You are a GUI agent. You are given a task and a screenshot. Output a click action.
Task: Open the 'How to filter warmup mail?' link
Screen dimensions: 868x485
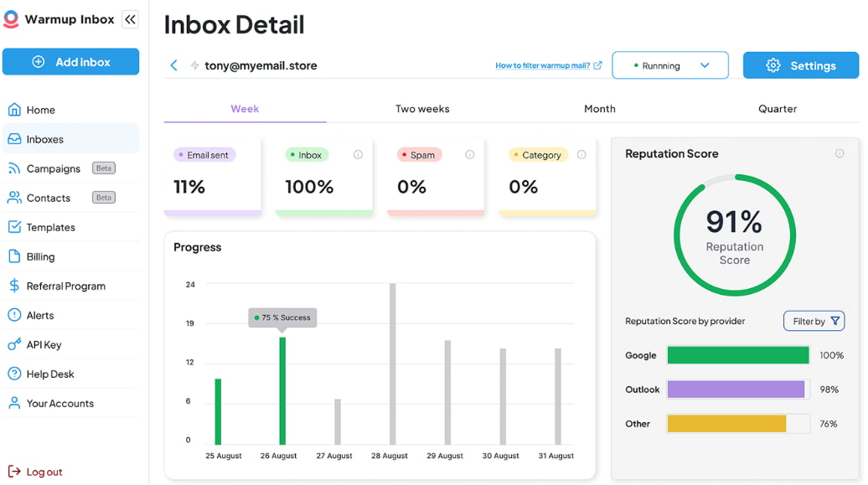[x=548, y=65]
